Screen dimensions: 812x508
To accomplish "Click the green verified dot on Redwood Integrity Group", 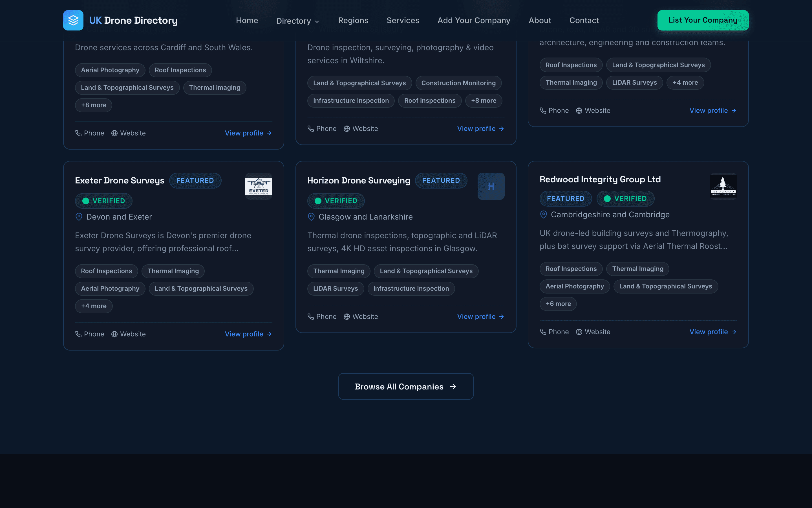I will click(607, 199).
